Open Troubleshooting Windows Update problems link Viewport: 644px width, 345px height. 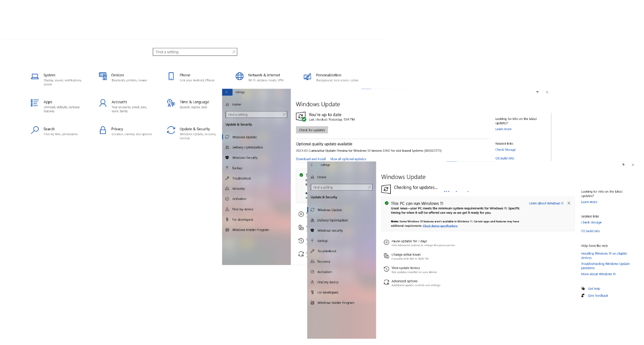pos(605,266)
